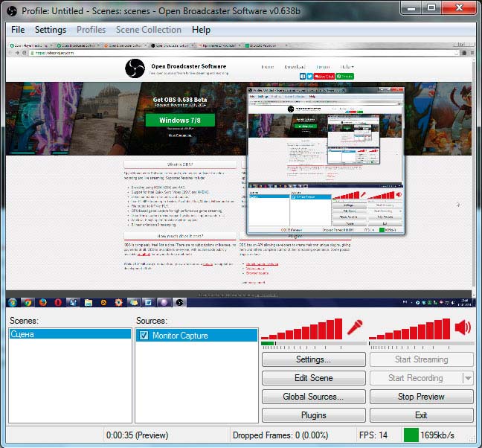Click the Firefox taskbar icon in the preview
This screenshot has width=482, height=448.
(43, 303)
